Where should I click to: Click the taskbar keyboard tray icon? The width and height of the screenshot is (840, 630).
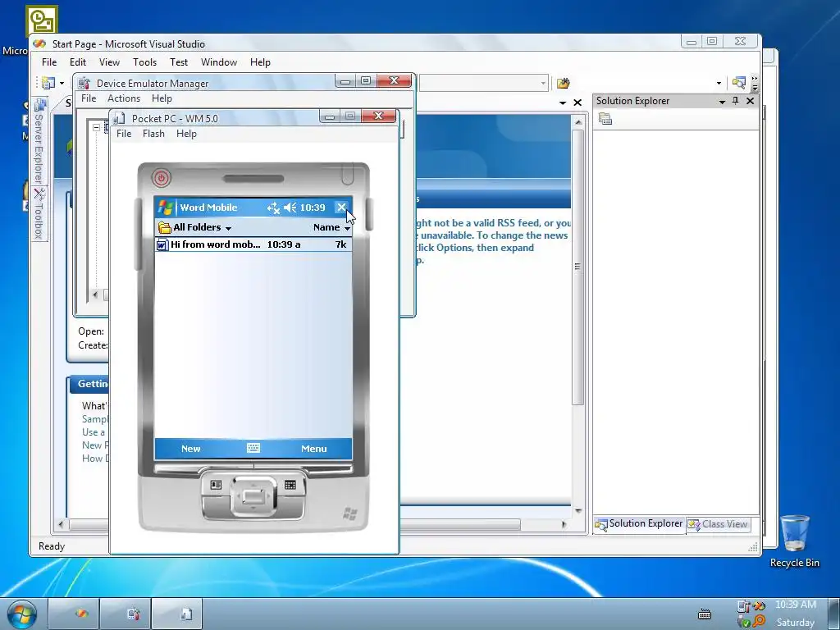pyautogui.click(x=705, y=614)
